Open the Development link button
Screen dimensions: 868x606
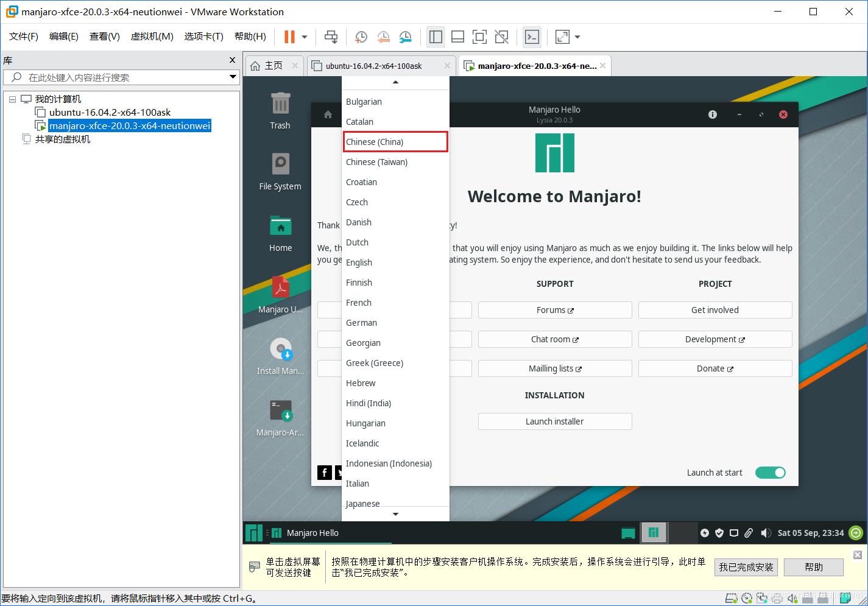[x=715, y=339]
